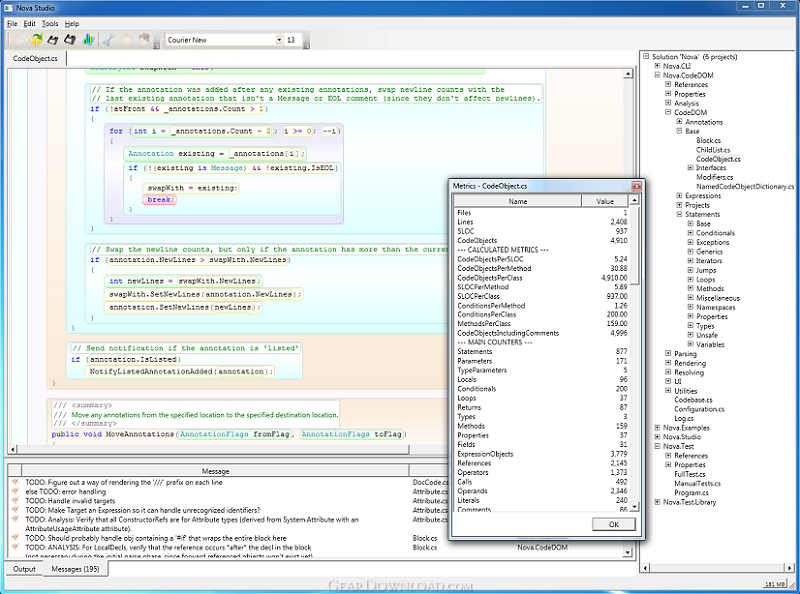Select Codebase.cs in the solution tree
The height and width of the screenshot is (594, 800).
(693, 400)
